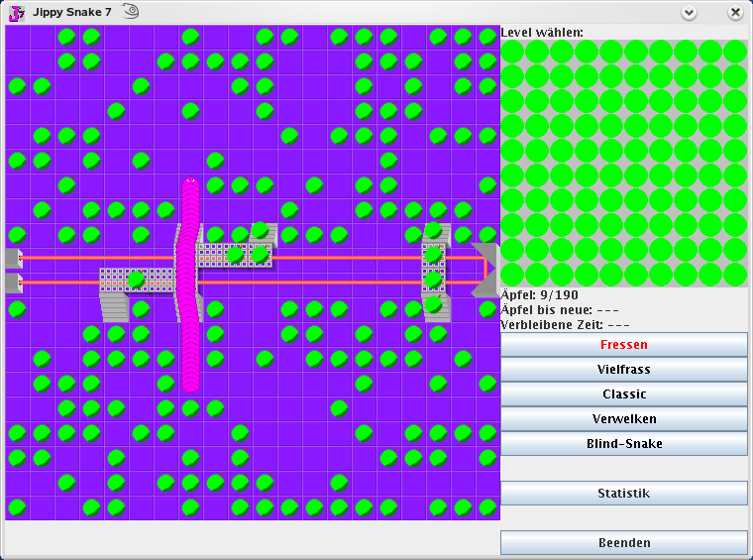Screen dimensions: 753x560
Task: Click the upper laser emitter on left edge
Action: click(14, 259)
